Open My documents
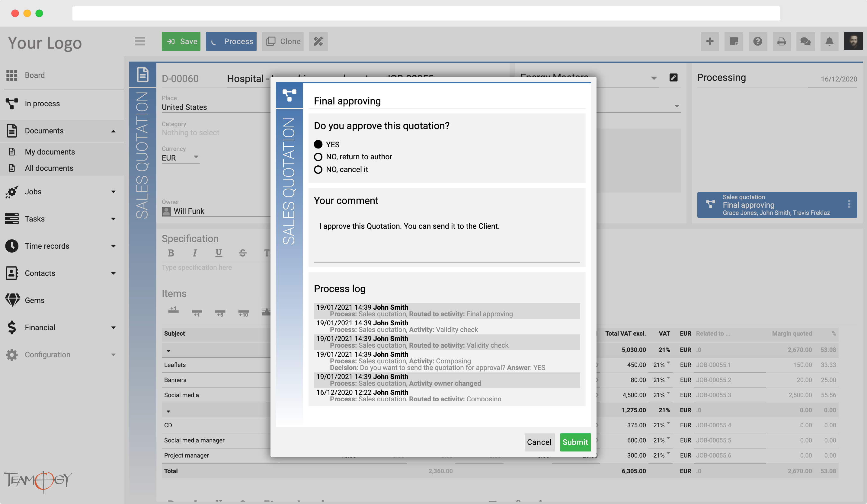The image size is (867, 504). [50, 152]
